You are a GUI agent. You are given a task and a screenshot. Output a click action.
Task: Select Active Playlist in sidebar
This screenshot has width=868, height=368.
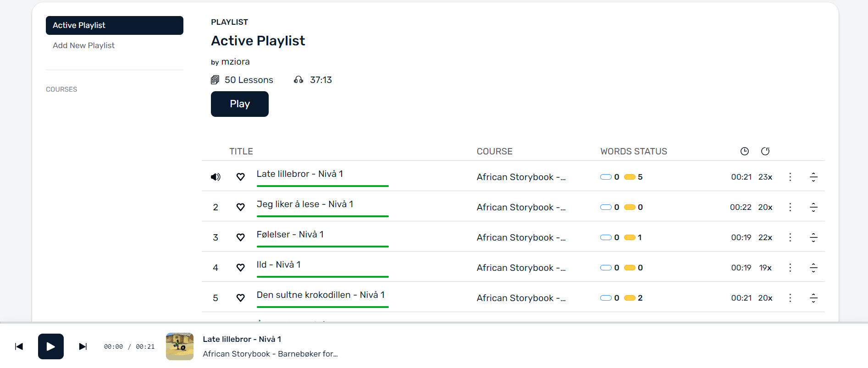[115, 25]
